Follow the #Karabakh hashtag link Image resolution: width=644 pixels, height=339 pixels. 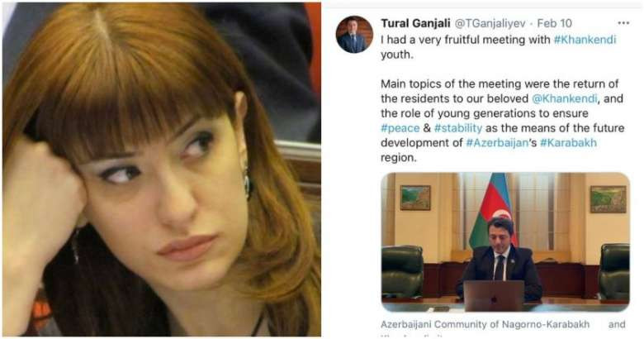click(568, 143)
